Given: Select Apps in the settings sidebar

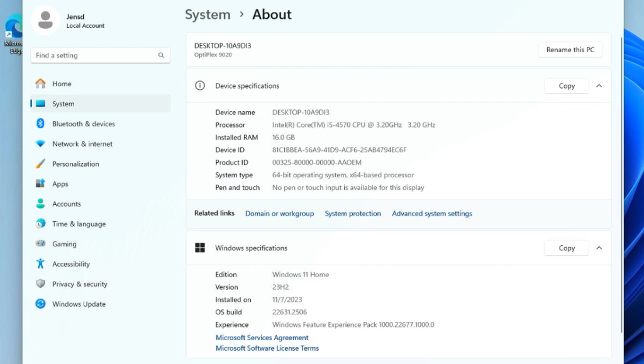Looking at the screenshot, I should tap(101, 184).
